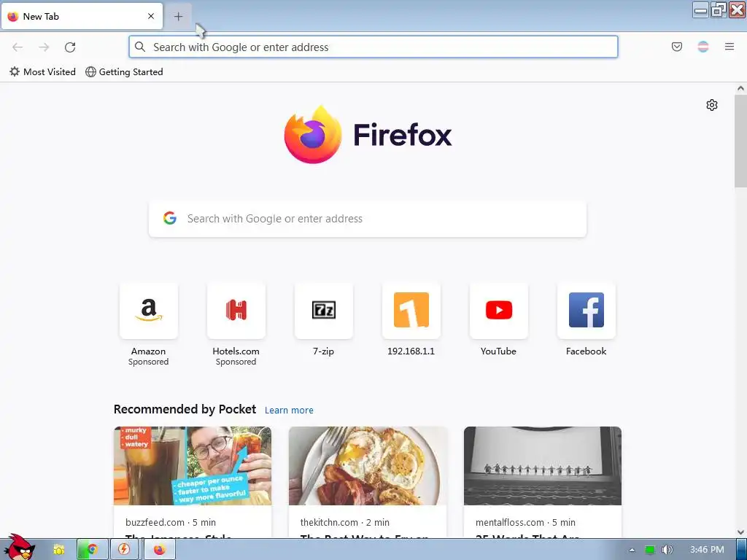The image size is (747, 560).
Task: Click the page scrollbar up arrow
Action: [740, 88]
